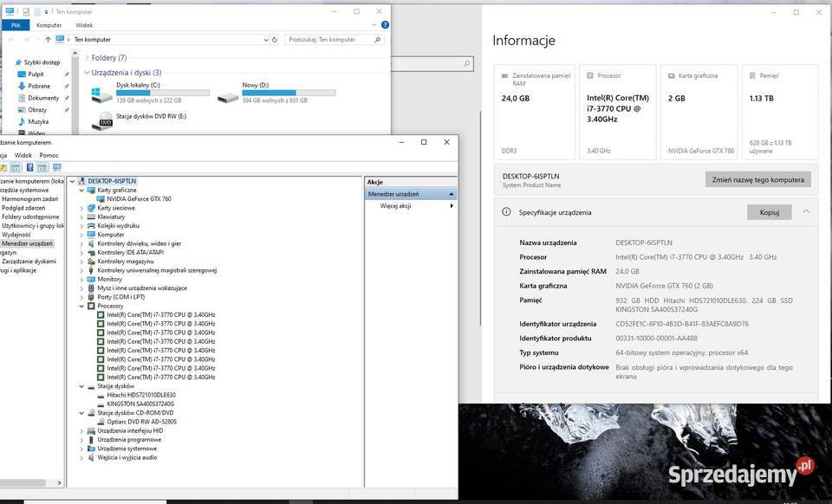
Task: Click the monitor scan icon in management toolbar
Action: coord(57,167)
